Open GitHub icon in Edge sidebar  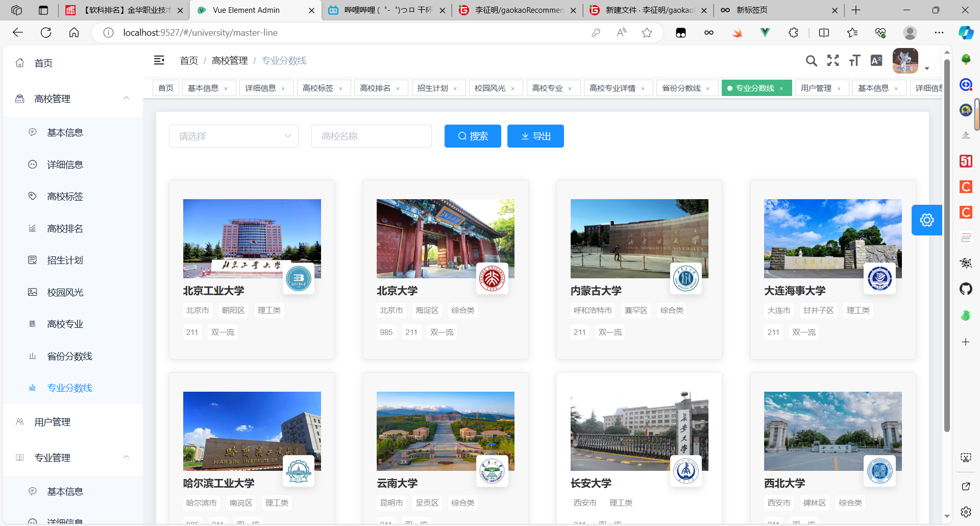966,289
